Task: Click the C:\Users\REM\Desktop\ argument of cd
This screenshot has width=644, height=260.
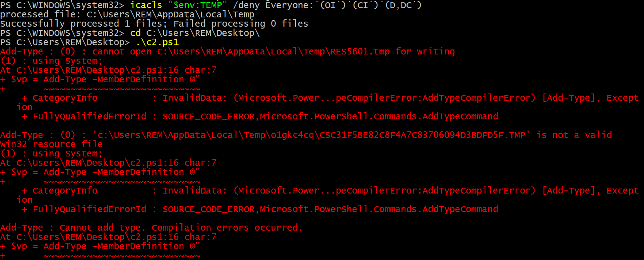Action: click(x=203, y=33)
